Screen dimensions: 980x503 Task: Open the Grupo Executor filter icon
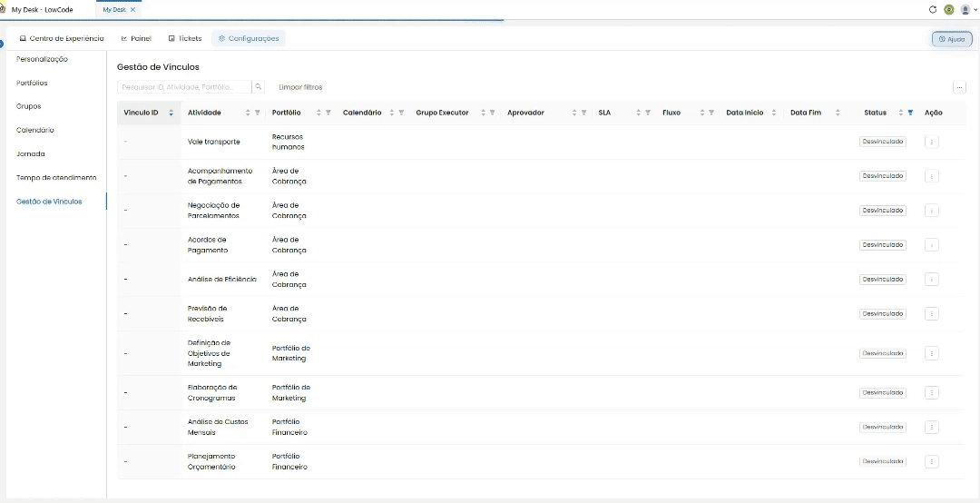[x=493, y=113]
